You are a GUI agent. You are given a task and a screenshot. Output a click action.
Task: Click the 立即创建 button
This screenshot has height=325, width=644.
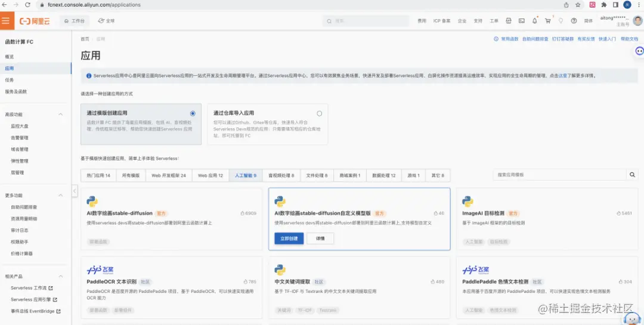[289, 239]
